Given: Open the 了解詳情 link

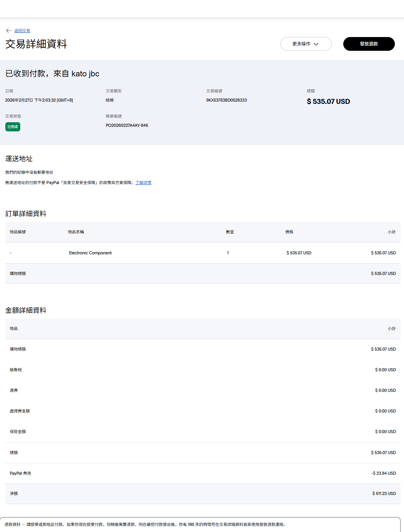Looking at the screenshot, I should coord(143,183).
